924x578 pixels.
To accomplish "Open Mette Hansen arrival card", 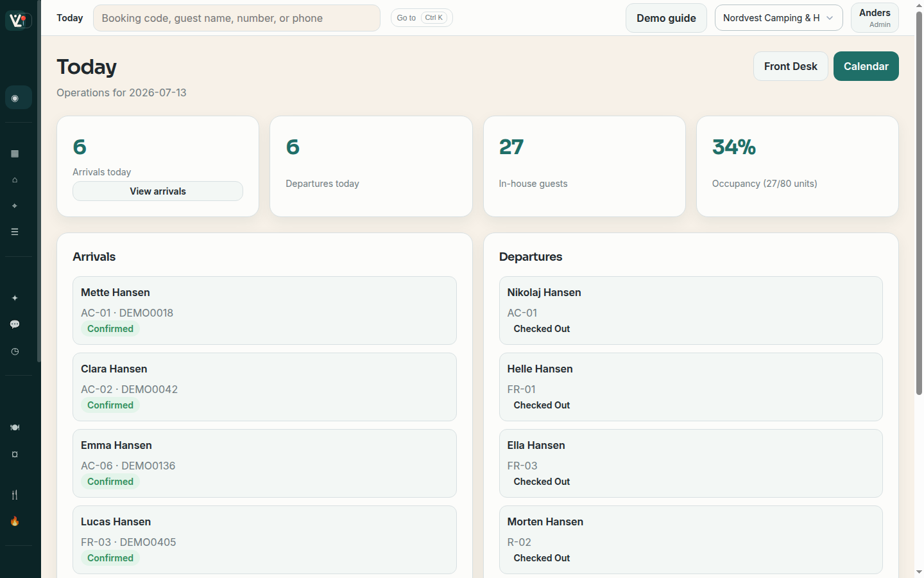I will click(264, 311).
